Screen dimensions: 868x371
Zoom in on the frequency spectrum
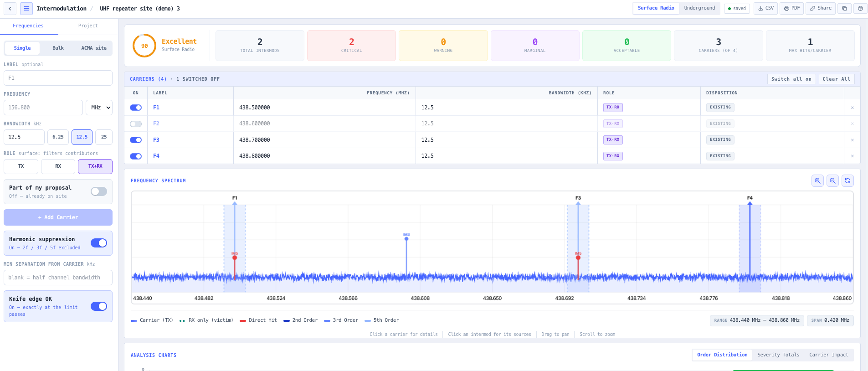(817, 181)
